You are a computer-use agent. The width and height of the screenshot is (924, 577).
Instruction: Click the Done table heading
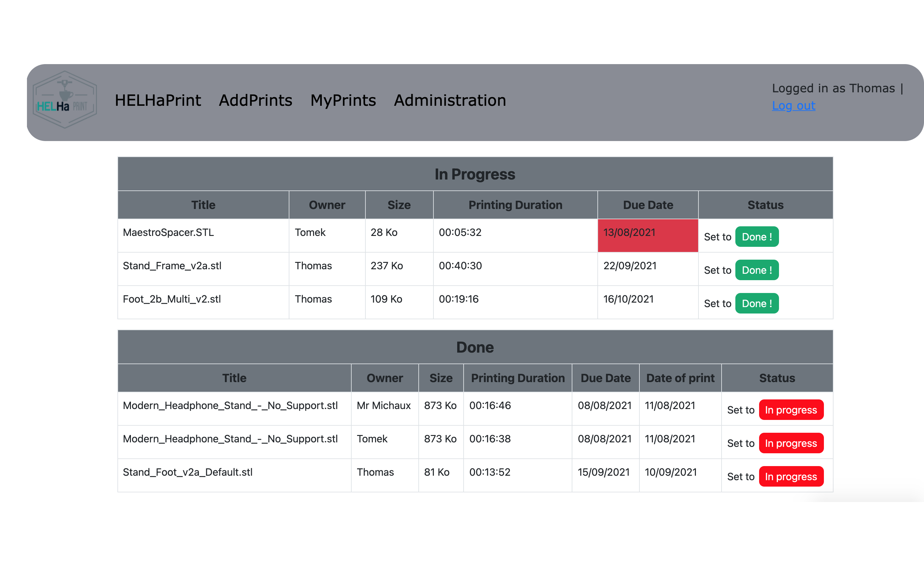click(475, 347)
